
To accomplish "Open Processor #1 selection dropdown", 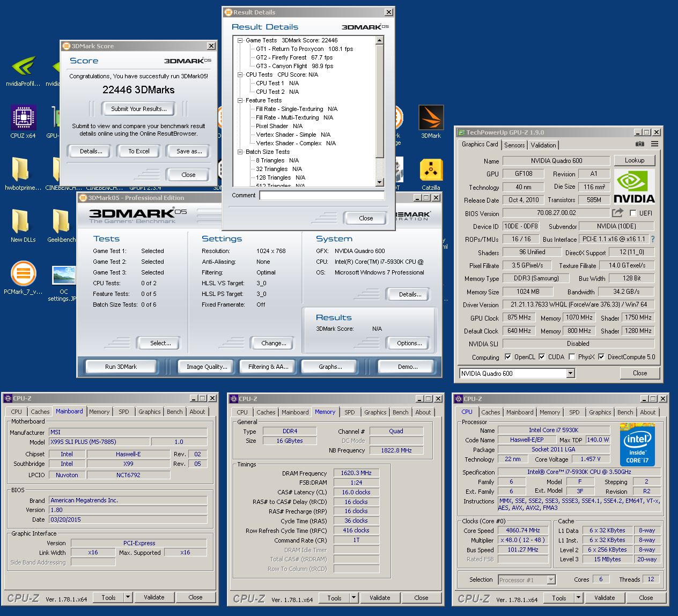I will tap(551, 580).
